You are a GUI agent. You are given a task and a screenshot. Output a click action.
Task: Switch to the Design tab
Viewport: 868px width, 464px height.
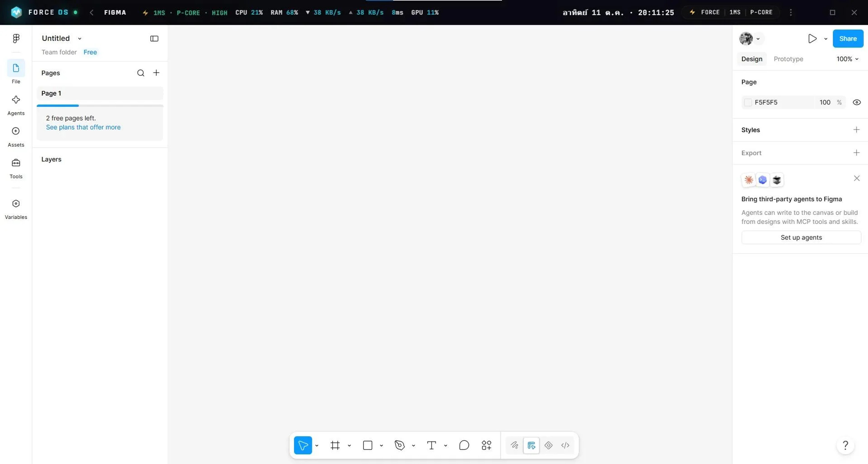click(752, 59)
